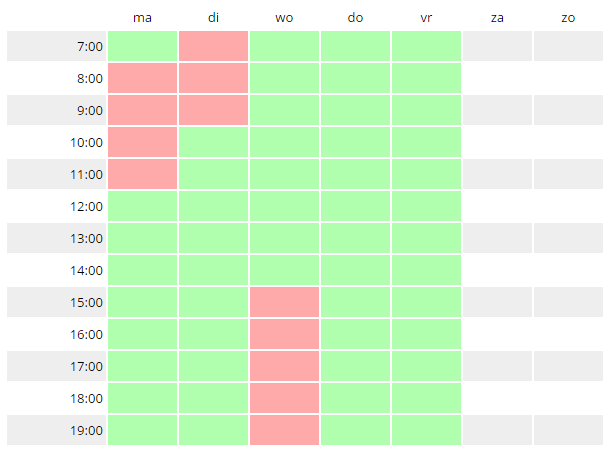Click the red Wednesday 15:00 slot

point(284,302)
